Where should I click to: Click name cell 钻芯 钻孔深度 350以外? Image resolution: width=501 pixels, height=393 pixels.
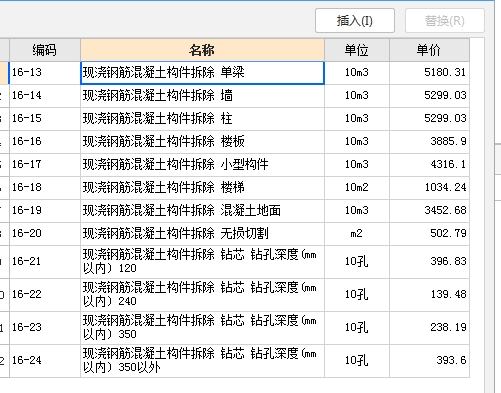pos(202,361)
